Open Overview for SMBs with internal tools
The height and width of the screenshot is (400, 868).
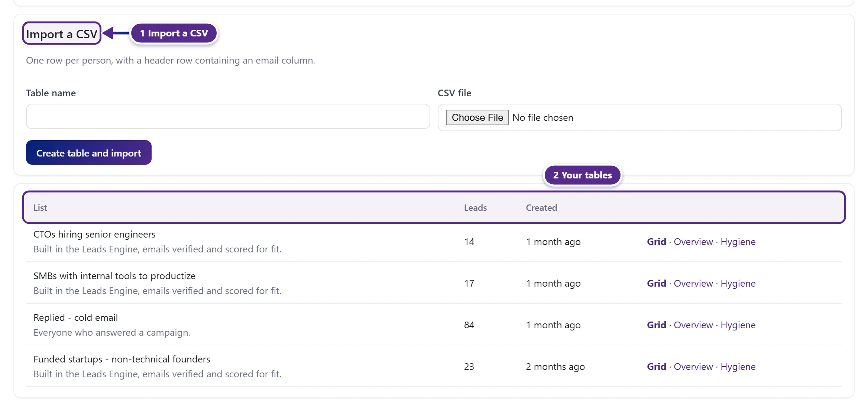pyautogui.click(x=693, y=283)
